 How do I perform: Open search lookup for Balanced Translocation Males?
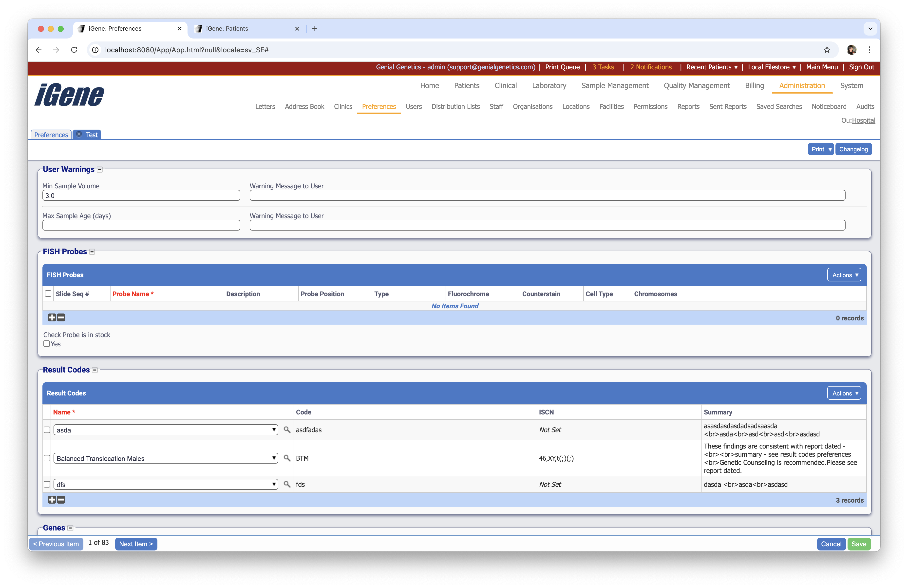coord(287,458)
